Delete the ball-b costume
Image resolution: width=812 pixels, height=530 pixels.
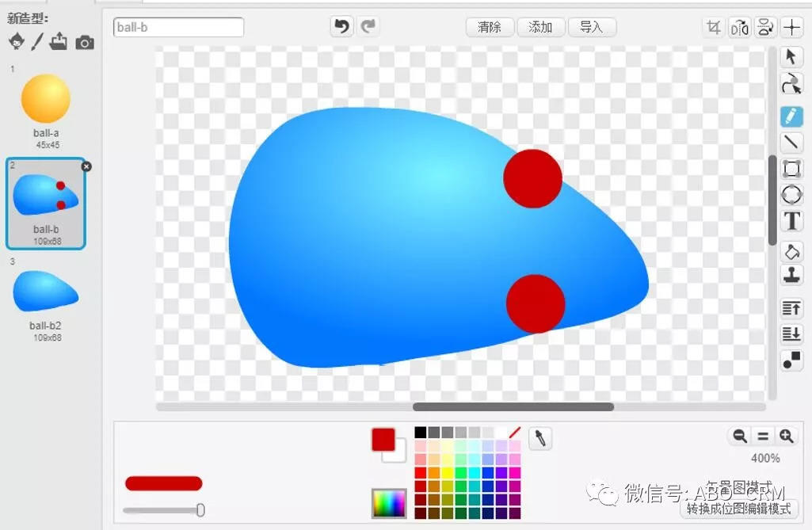click(x=86, y=166)
